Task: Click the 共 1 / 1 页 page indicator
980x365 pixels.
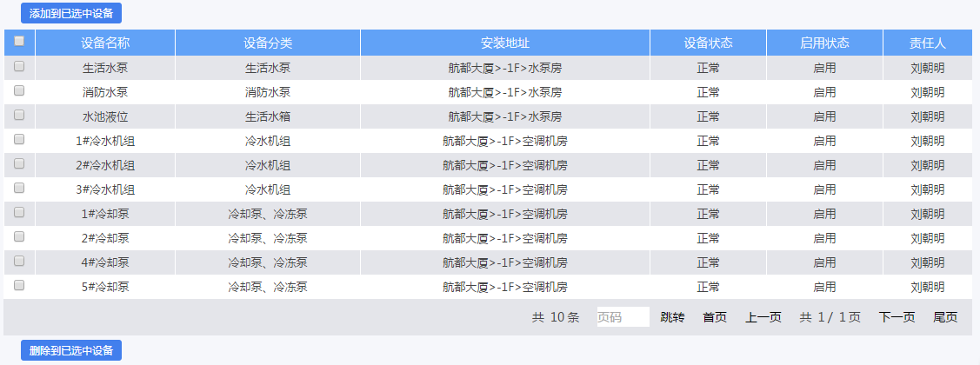Action: pos(830,317)
